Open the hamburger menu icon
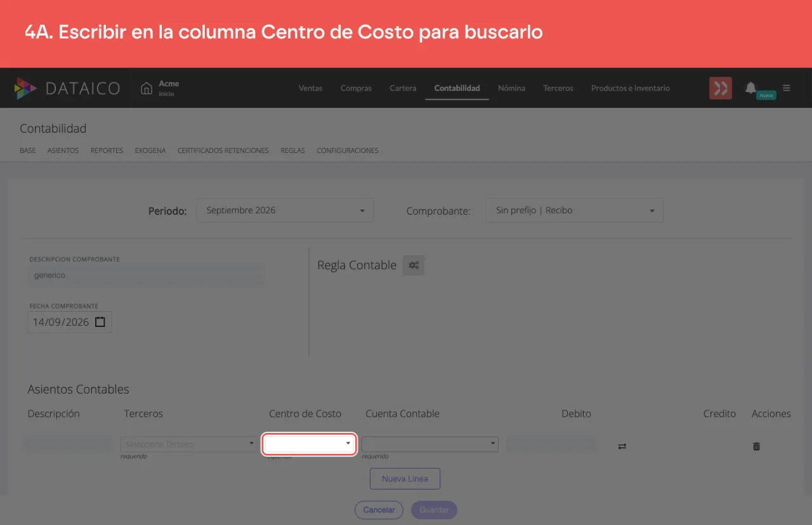 click(787, 88)
